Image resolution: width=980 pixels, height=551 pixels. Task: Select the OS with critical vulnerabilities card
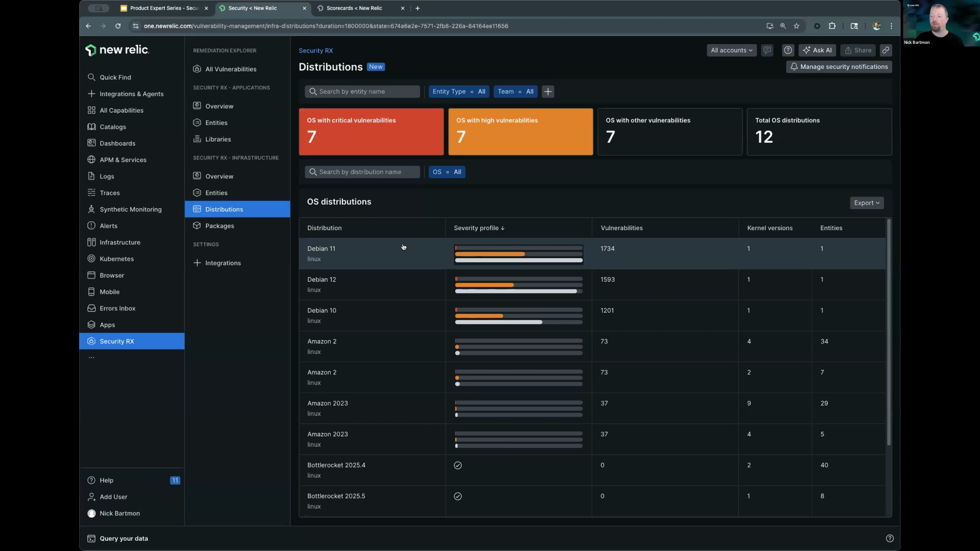coord(371,132)
